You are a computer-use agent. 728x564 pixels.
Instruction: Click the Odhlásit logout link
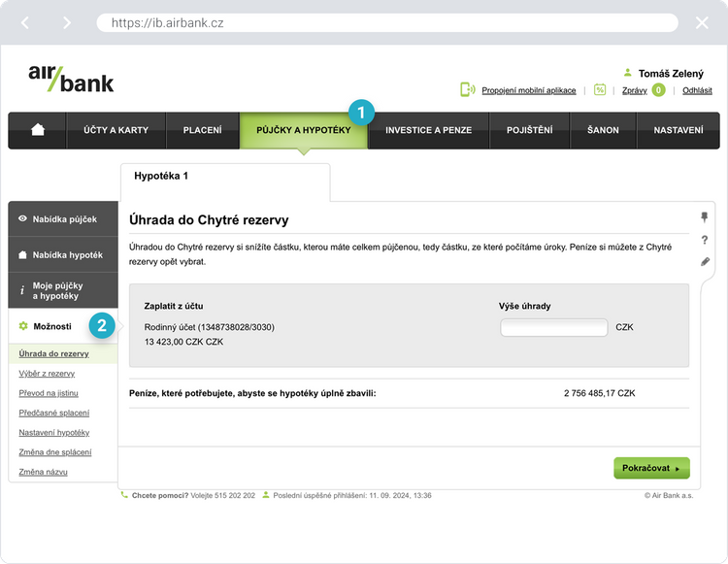point(697,90)
